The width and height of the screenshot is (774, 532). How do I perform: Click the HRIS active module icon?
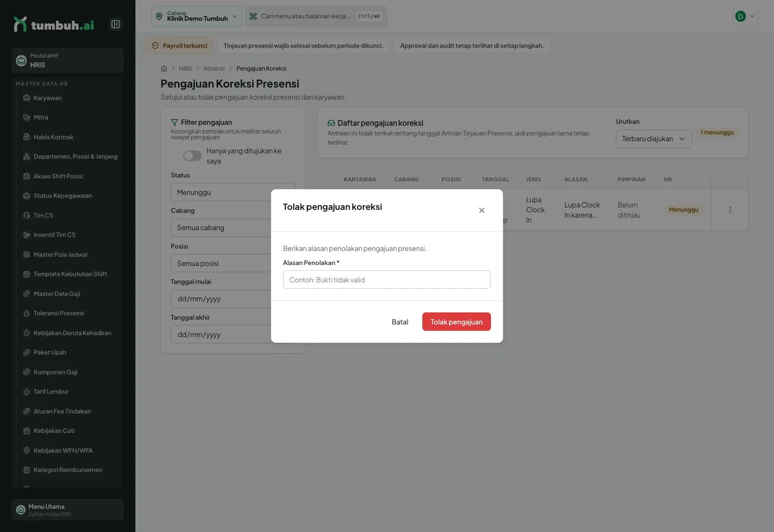(x=21, y=60)
